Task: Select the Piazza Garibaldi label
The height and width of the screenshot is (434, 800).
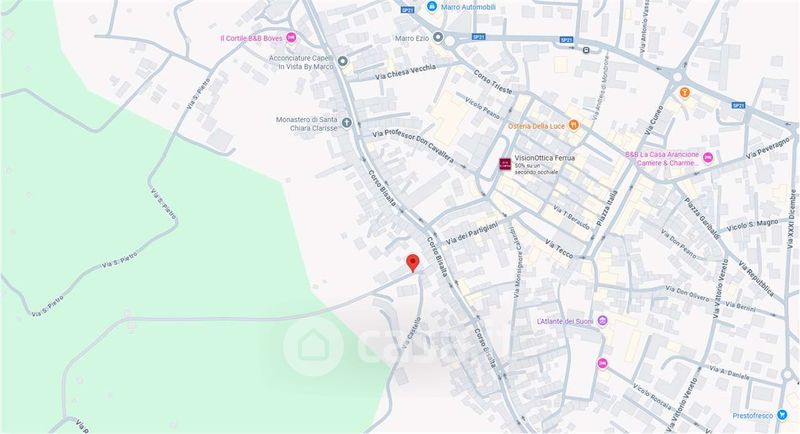Action: (x=702, y=218)
